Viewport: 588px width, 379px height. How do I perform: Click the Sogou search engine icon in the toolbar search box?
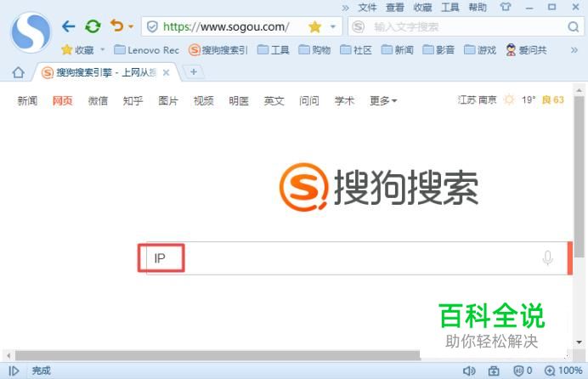pyautogui.click(x=359, y=26)
